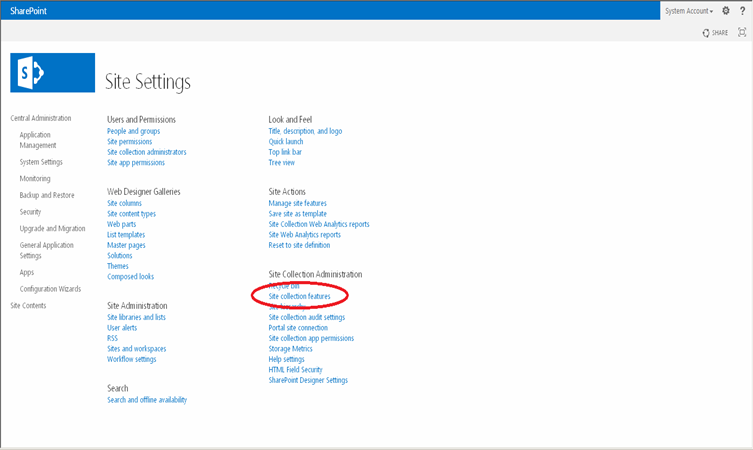The height and width of the screenshot is (450, 753).
Task: Open Top link bar settings
Action: tap(285, 152)
